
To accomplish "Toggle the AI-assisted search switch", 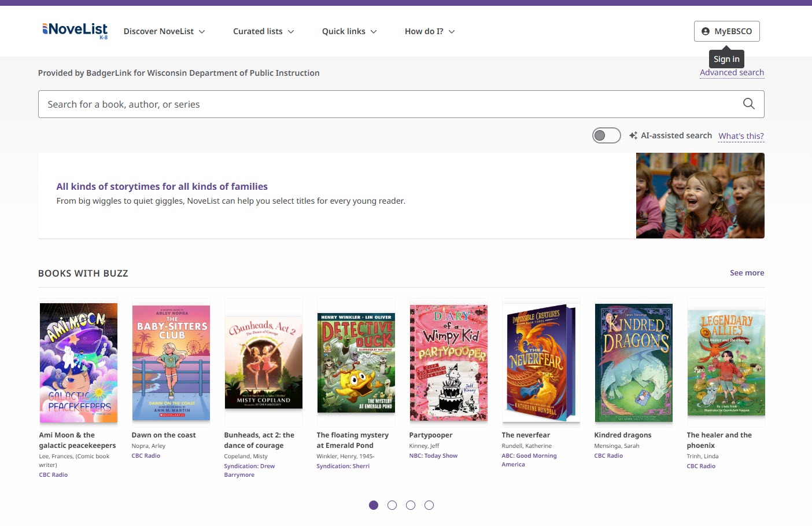I will pos(606,135).
